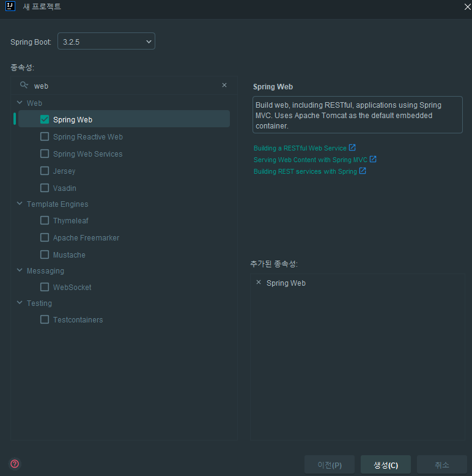Open Building a RESTful Web Service guide
This screenshot has width=472, height=476.
click(x=300, y=148)
